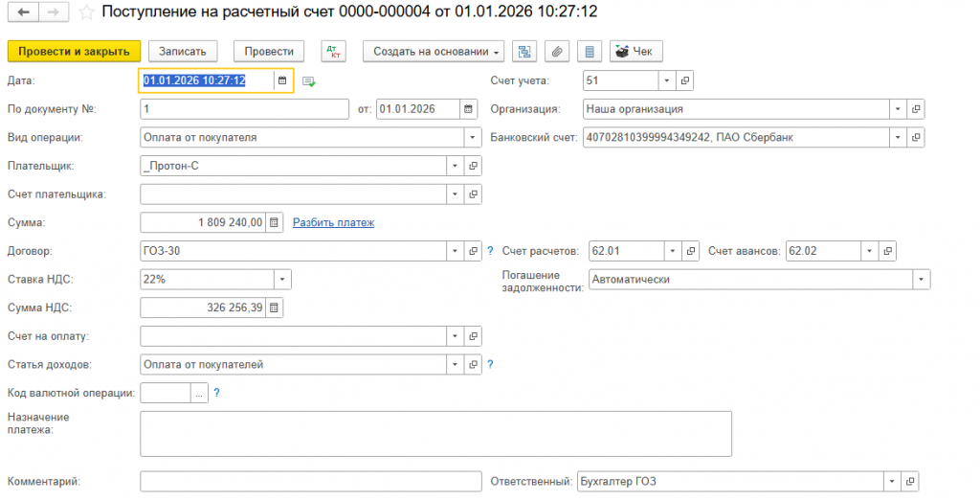Expand the Счет расчетов dropdown
Image resolution: width=980 pixels, height=501 pixels.
pos(673,251)
